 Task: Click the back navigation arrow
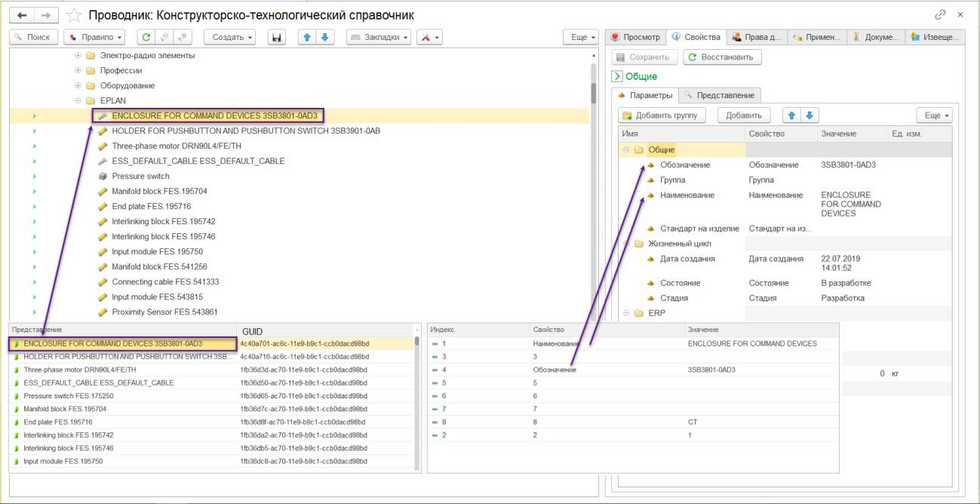click(22, 15)
